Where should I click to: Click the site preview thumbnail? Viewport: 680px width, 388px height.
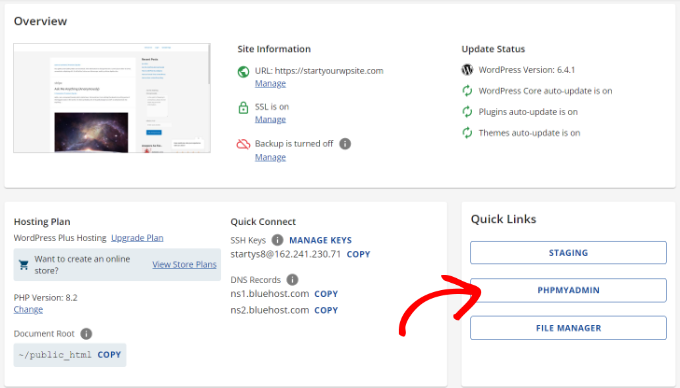(x=112, y=98)
